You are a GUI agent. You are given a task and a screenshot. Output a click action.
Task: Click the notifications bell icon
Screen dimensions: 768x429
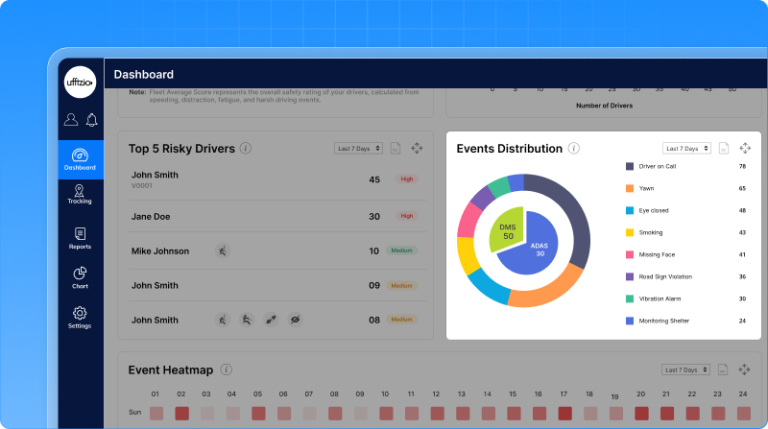91,120
